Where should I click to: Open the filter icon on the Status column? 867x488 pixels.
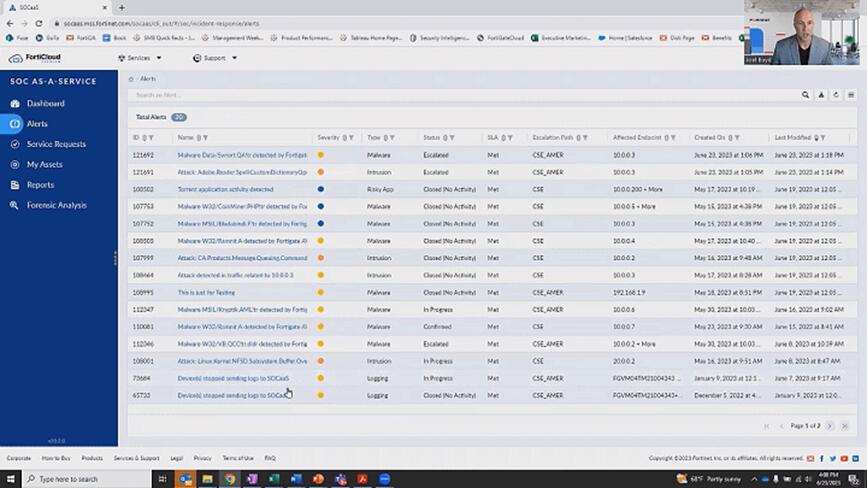pyautogui.click(x=452, y=138)
